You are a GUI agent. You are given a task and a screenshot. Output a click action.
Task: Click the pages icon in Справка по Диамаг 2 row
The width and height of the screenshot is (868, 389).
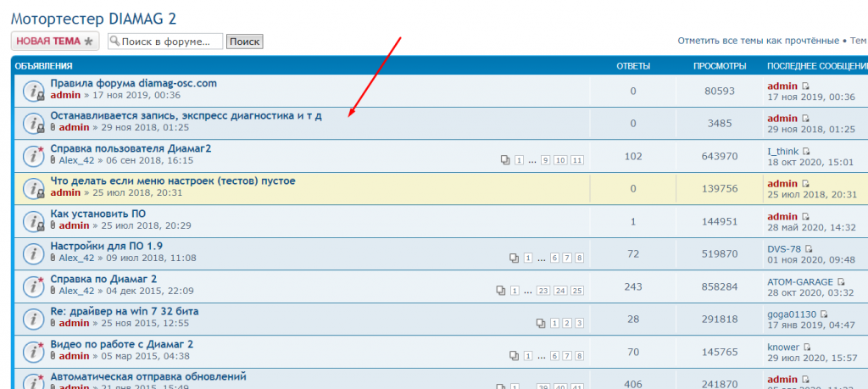click(501, 291)
